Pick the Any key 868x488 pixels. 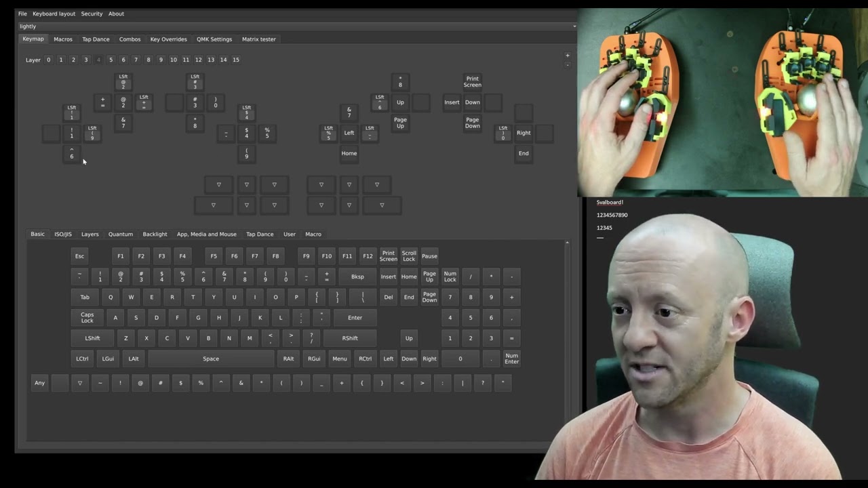40,383
